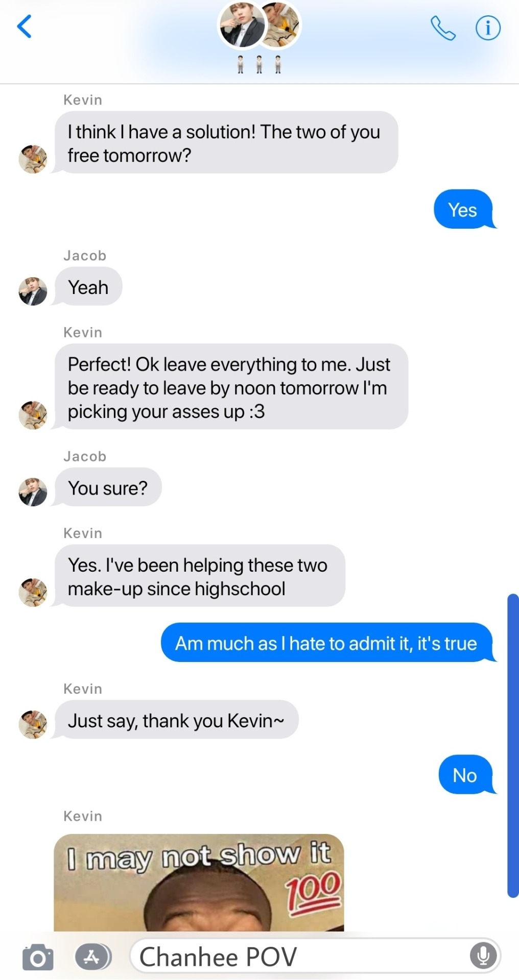Screen dimensions: 519x980
Task: Tap the 'Just say, thank you Kevin~' message
Action: (176, 720)
